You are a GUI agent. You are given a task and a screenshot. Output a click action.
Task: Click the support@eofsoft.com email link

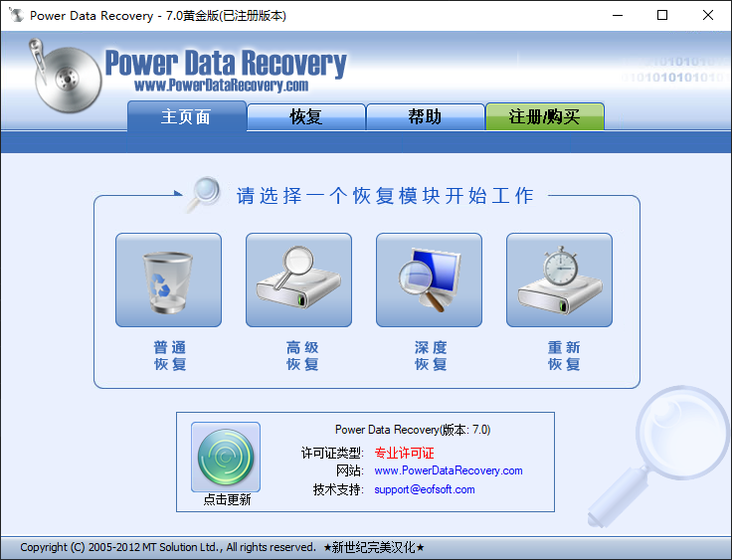(424, 489)
